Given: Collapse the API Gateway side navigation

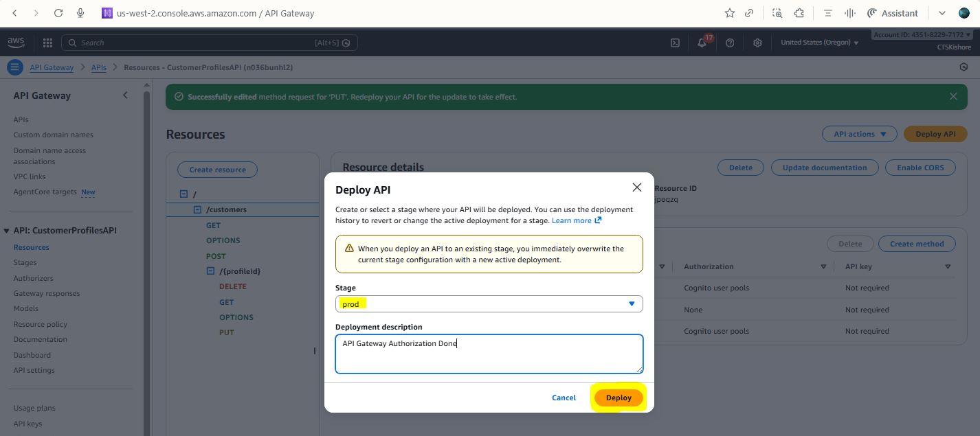Looking at the screenshot, I should tap(125, 95).
